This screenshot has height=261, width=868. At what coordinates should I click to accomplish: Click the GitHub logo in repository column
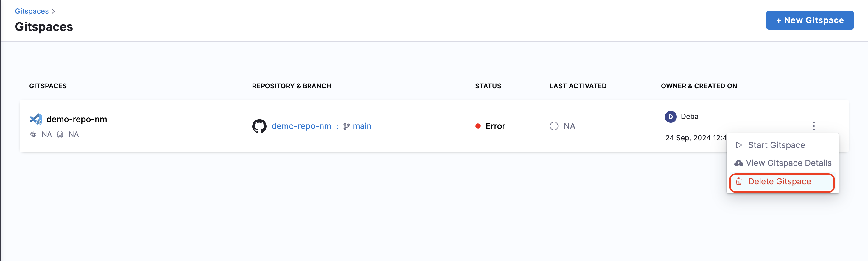pos(259,126)
